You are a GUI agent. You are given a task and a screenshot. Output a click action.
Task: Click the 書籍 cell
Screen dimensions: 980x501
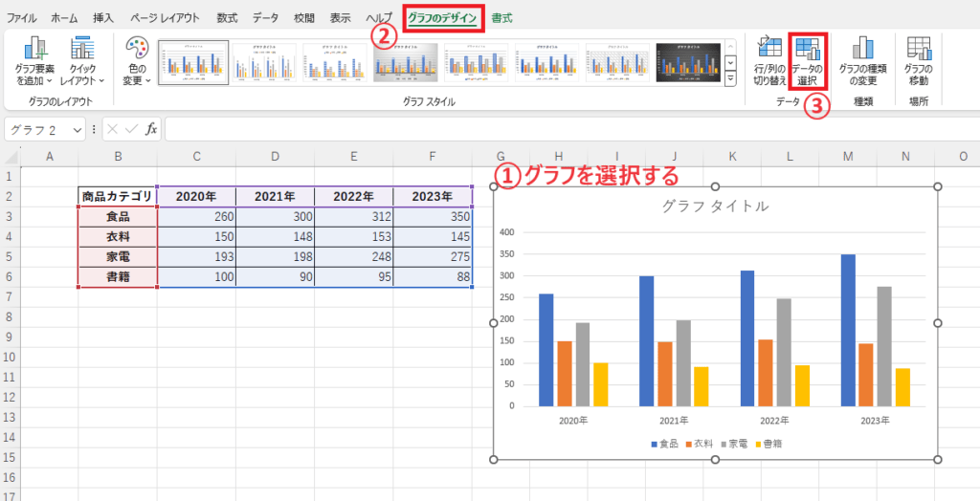point(118,276)
